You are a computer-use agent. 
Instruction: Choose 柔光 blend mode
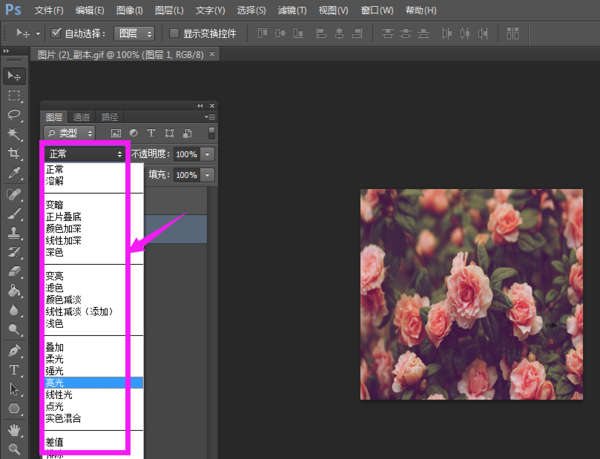pos(94,359)
